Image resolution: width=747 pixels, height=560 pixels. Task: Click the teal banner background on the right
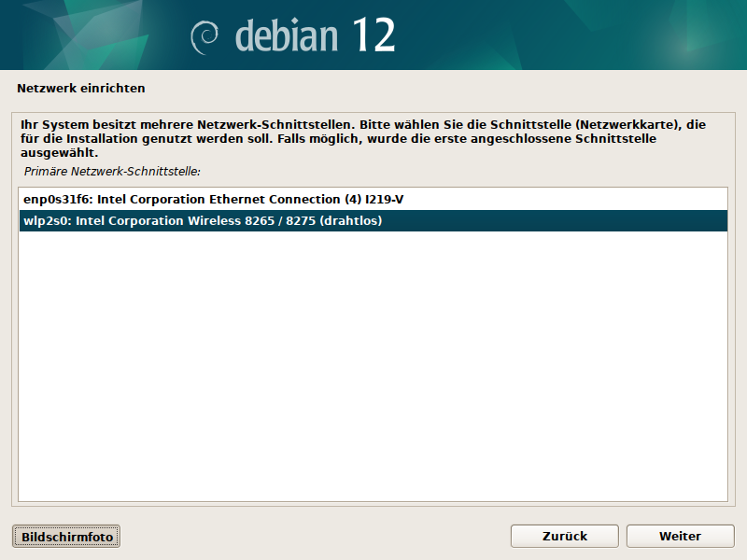(x=607, y=35)
